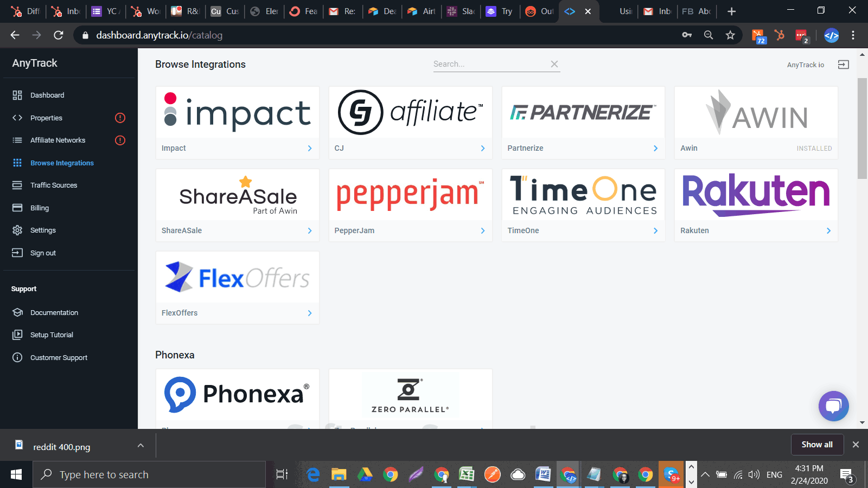Switch to the Slack browser tab
868x488 pixels.
tap(461, 11)
